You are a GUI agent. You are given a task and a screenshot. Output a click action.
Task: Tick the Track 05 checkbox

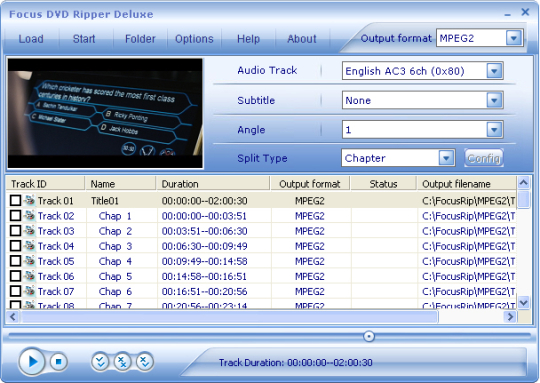point(15,261)
